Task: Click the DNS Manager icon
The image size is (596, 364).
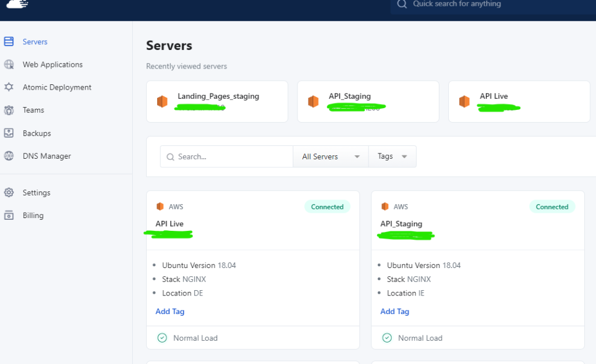Action: tap(9, 156)
